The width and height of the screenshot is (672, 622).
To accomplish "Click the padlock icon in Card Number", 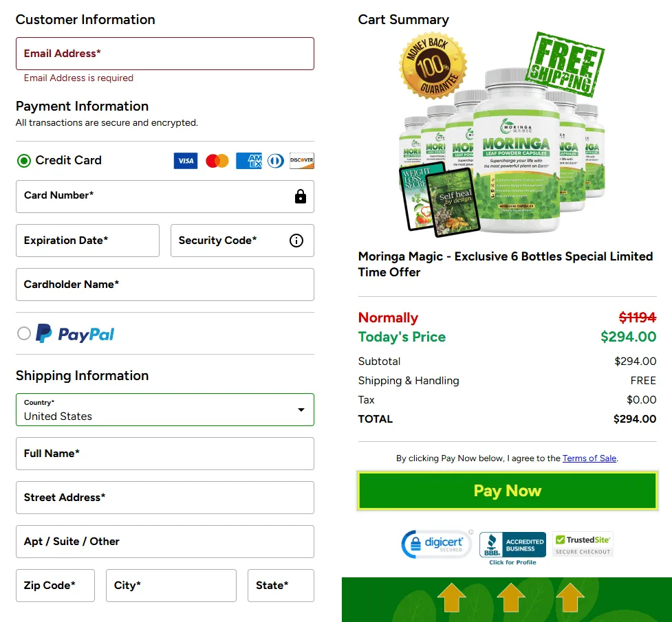I will click(x=301, y=196).
